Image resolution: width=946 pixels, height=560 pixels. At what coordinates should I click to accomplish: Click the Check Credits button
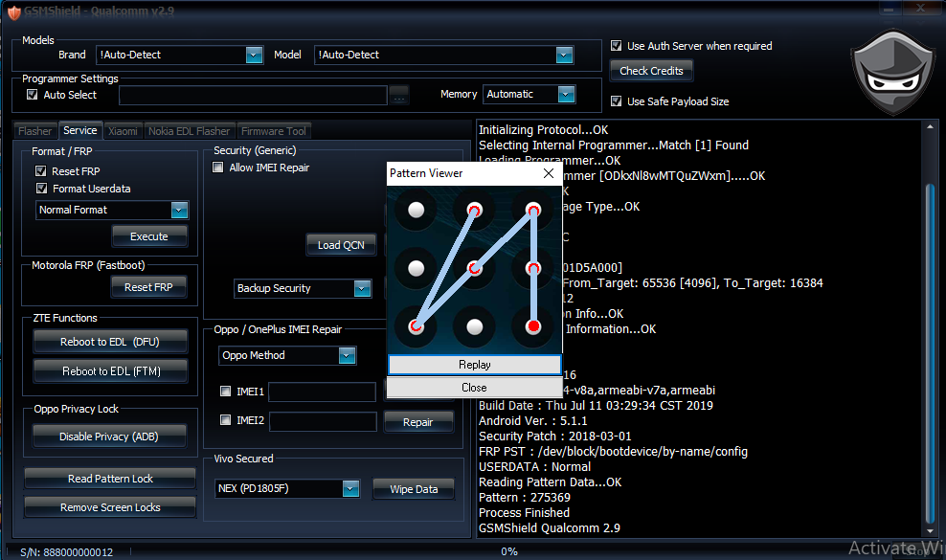coord(651,71)
